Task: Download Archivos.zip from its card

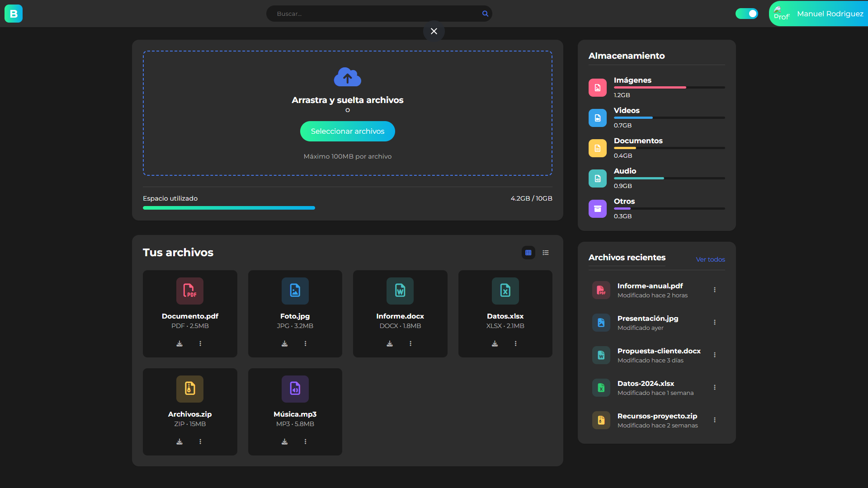Action: [x=179, y=441]
